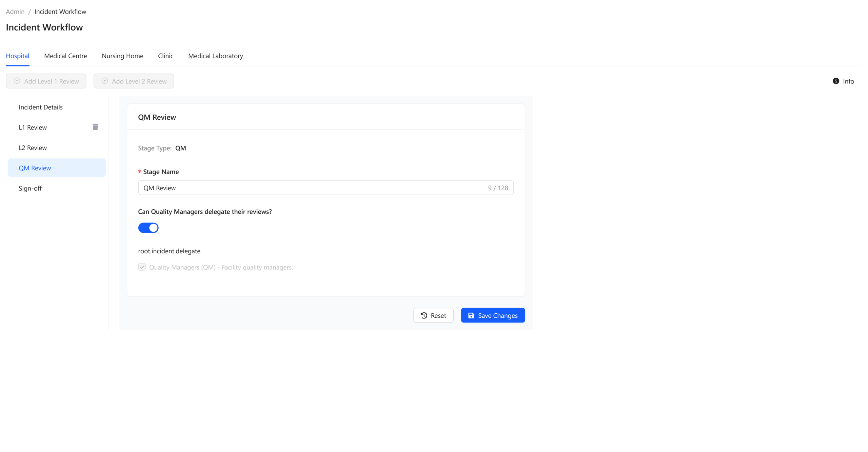Select the Clinic tab
This screenshot has height=452, width=868.
coord(165,56)
